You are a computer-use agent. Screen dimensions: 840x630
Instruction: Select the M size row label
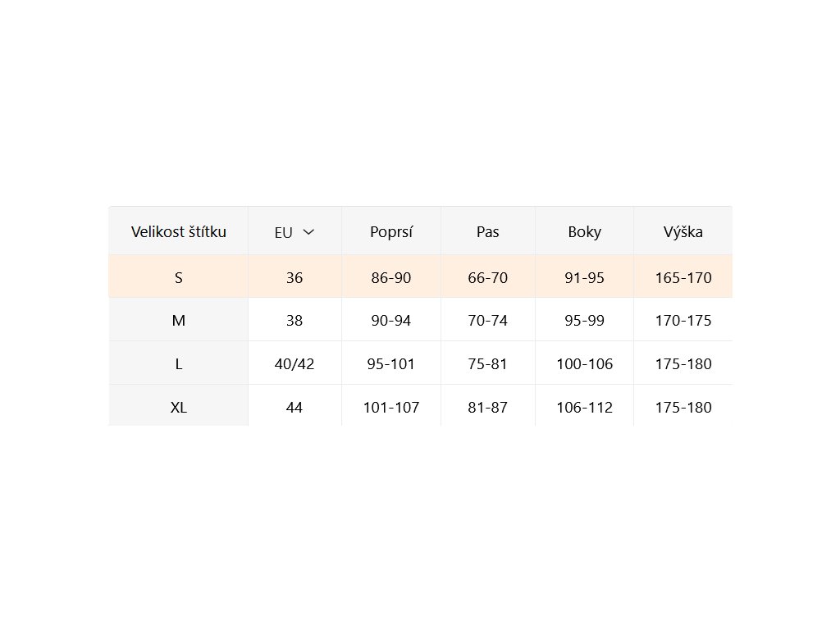[178, 321]
